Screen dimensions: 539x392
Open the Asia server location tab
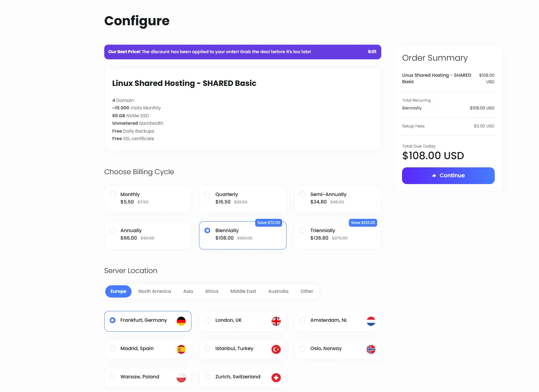pos(188,291)
